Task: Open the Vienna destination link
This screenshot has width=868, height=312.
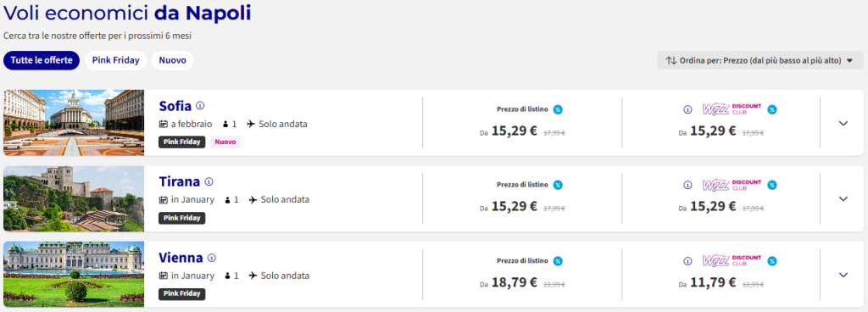Action: [181, 258]
